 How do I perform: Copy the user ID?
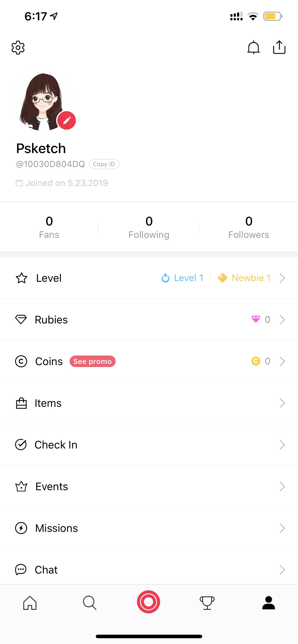(x=104, y=164)
